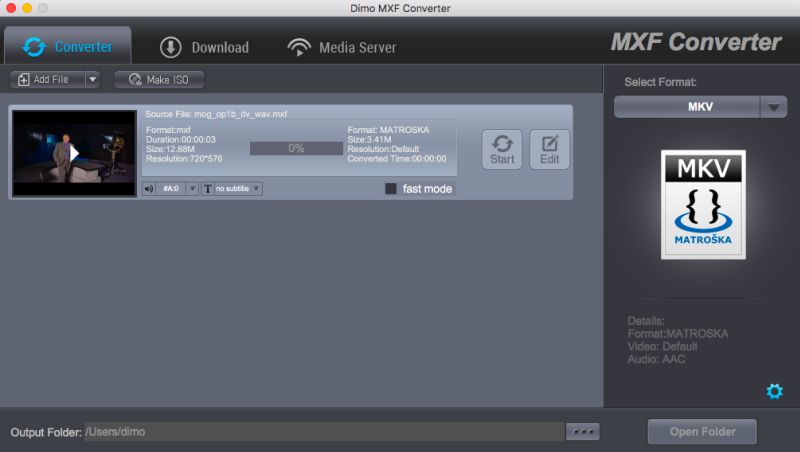Screen dimensions: 800x452
Task: Minimize the window with yellow button
Action: pyautogui.click(x=27, y=8)
